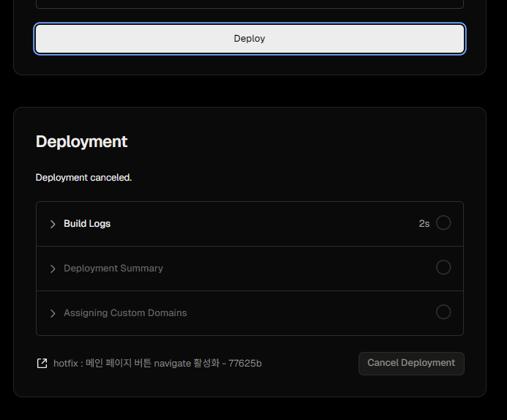
Task: Click the 'Deployment canceled.' status text
Action: tap(83, 178)
